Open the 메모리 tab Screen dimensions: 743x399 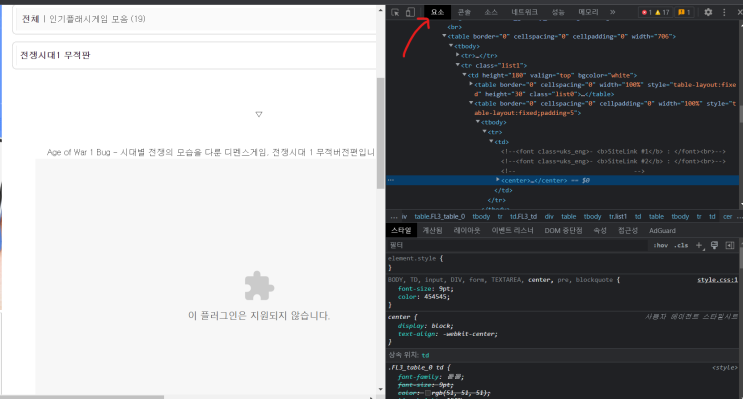point(588,12)
